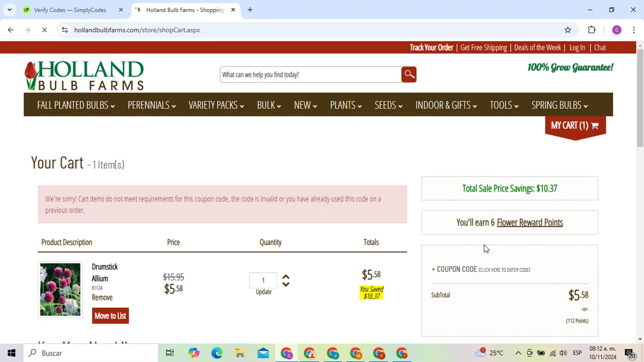Open network Wi-Fi settings in tray
The image size is (644, 362).
click(553, 353)
